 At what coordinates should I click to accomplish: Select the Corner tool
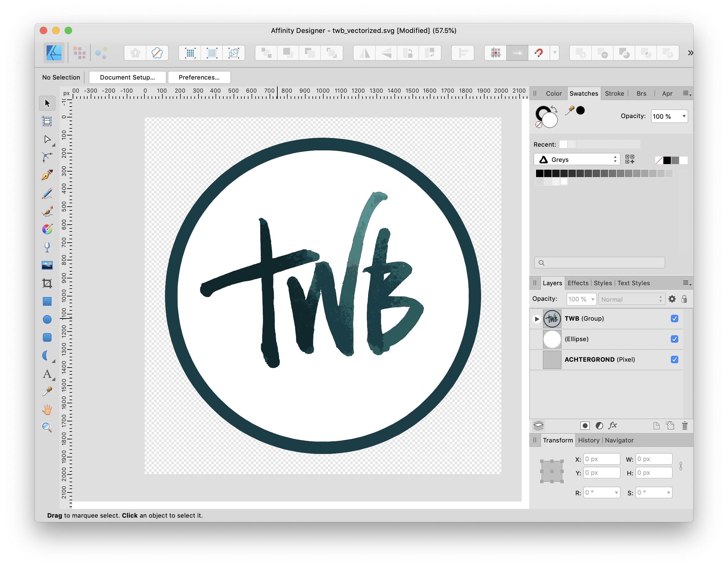[47, 157]
